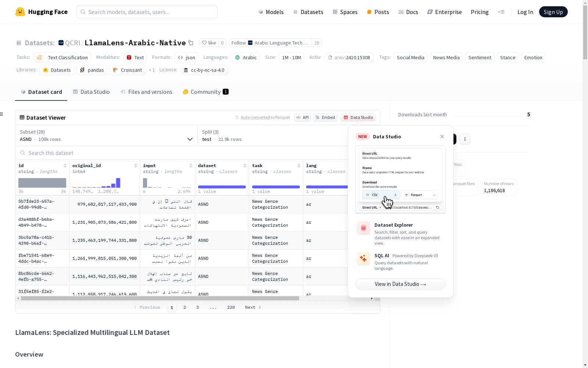The image size is (588, 368).
Task: Click the Text modality tag
Action: [x=135, y=57]
